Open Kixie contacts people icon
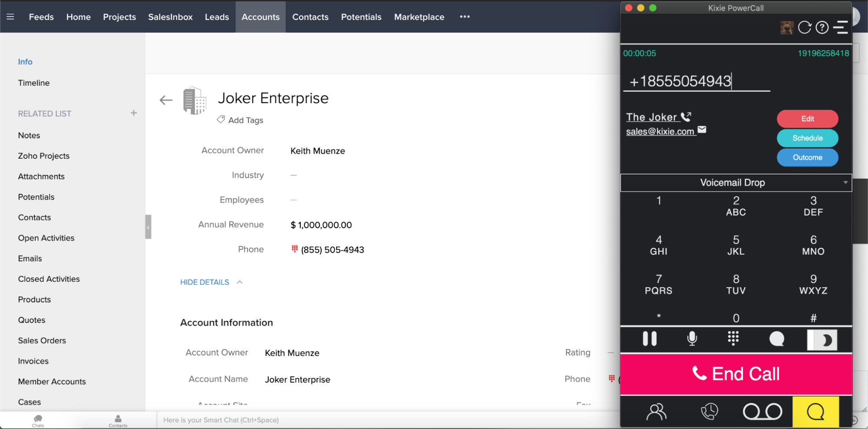This screenshot has width=868, height=429. [x=656, y=412]
